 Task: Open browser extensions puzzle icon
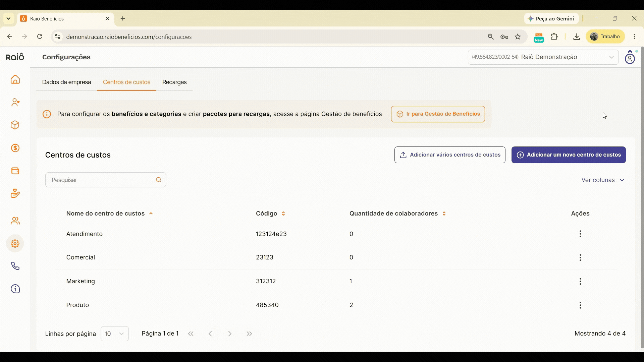pos(554,37)
